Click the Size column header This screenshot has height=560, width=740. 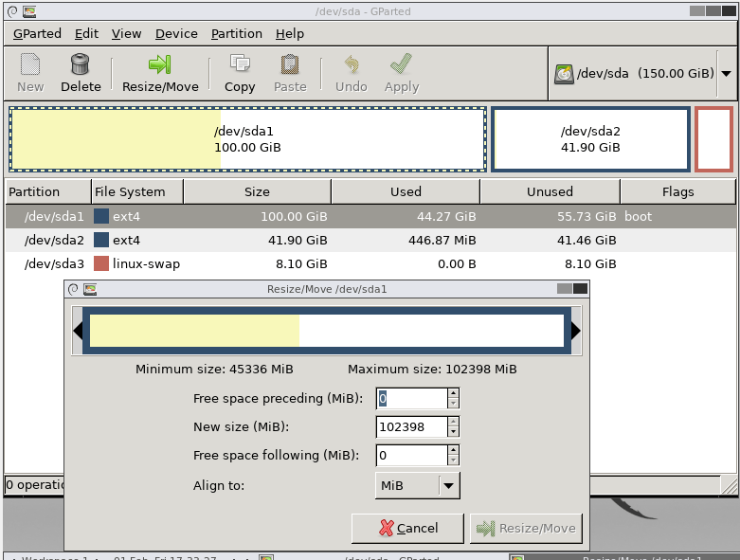[257, 192]
